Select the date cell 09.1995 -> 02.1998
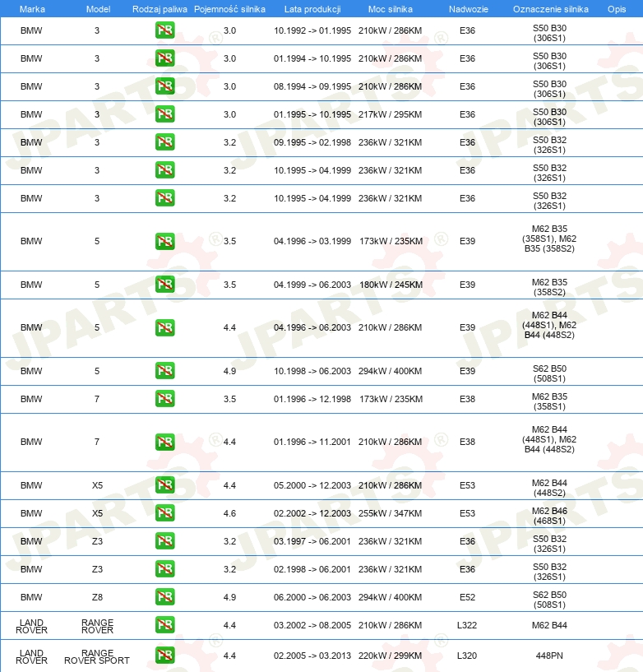643x672 pixels. point(312,142)
